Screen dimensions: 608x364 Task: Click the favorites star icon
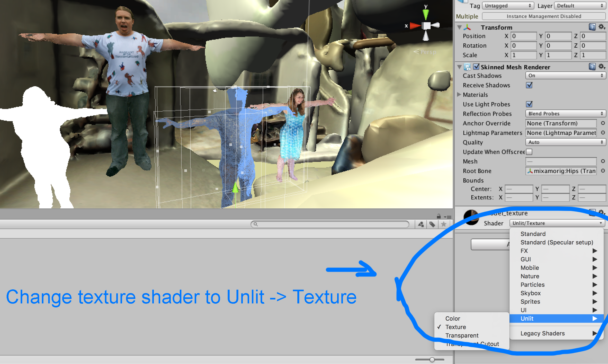444,225
